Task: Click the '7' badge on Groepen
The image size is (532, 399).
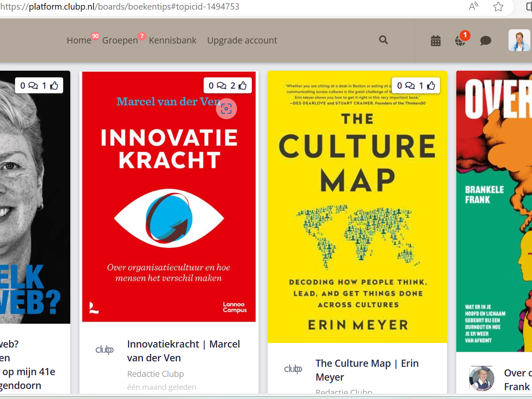Action: tap(142, 36)
